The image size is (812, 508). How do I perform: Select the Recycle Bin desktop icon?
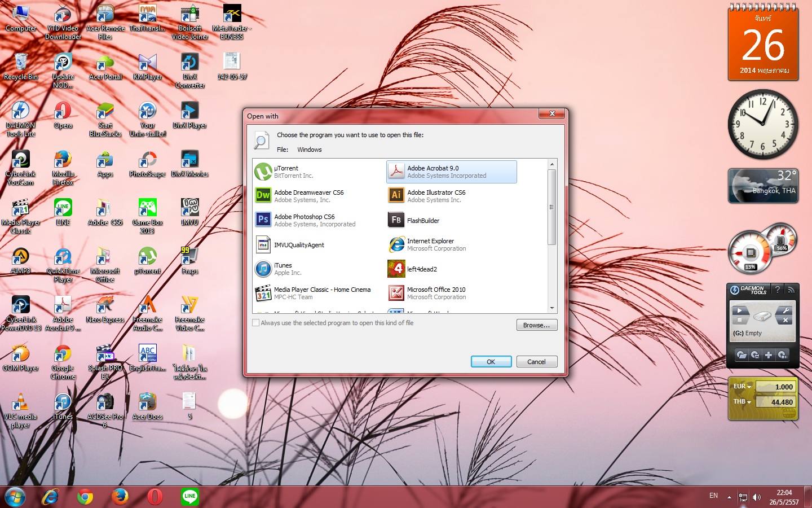[21, 66]
